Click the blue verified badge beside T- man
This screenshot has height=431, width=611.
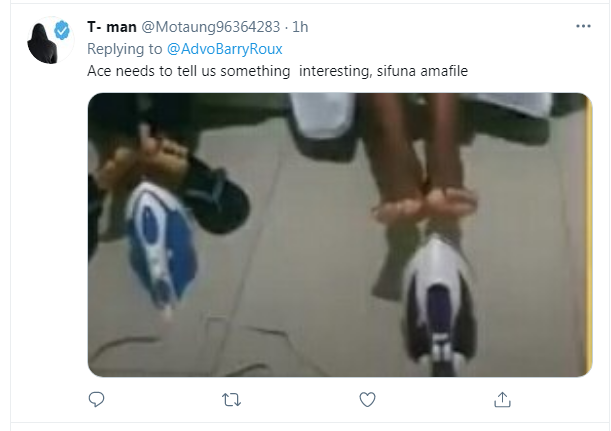[x=62, y=31]
